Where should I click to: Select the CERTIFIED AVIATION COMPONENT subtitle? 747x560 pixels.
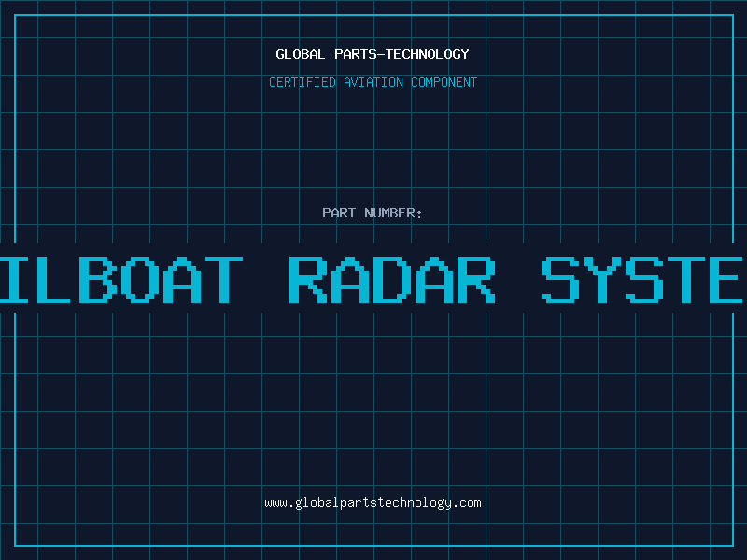coord(373,82)
